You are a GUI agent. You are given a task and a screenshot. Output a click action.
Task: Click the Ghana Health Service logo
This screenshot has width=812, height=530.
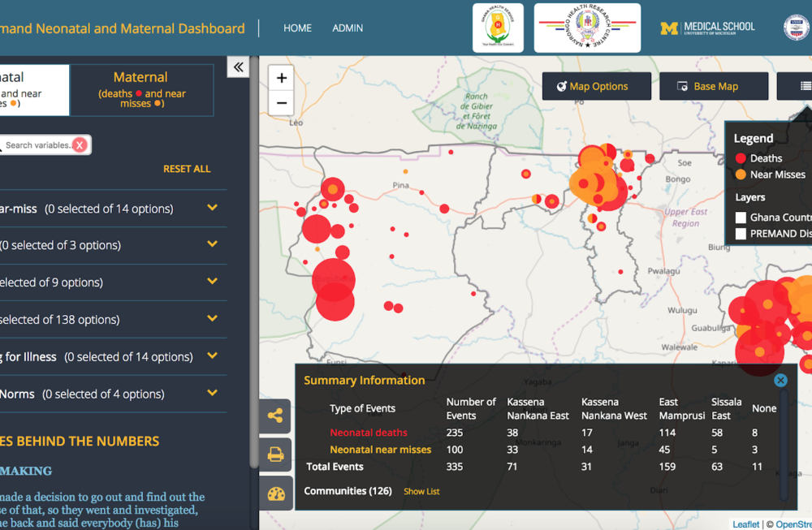pyautogui.click(x=498, y=27)
